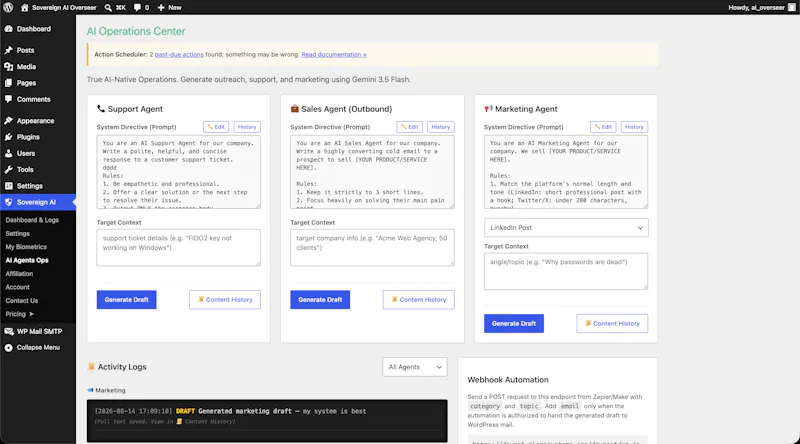Edit the Marketing Agent system directive
The height and width of the screenshot is (444, 800).
tap(603, 127)
